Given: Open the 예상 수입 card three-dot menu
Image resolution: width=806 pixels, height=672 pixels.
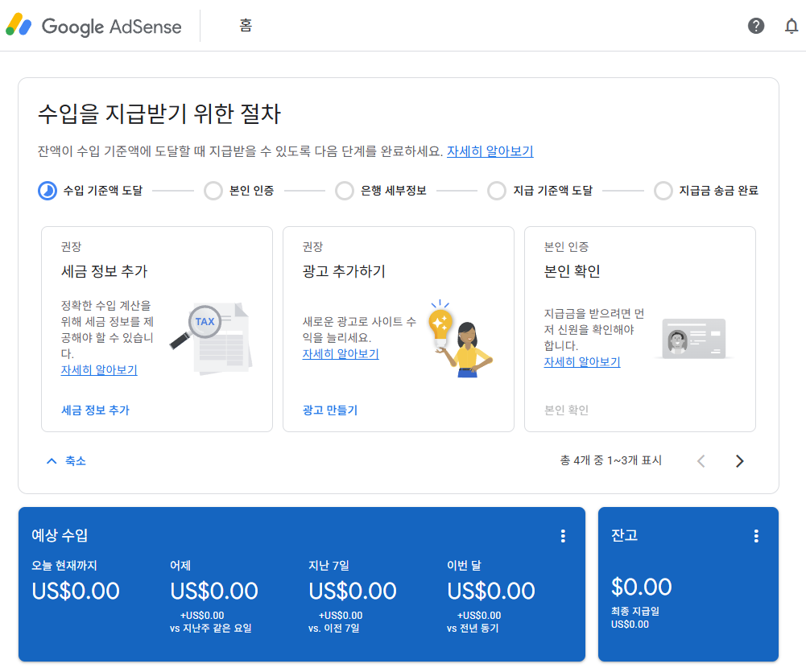Looking at the screenshot, I should [x=563, y=536].
